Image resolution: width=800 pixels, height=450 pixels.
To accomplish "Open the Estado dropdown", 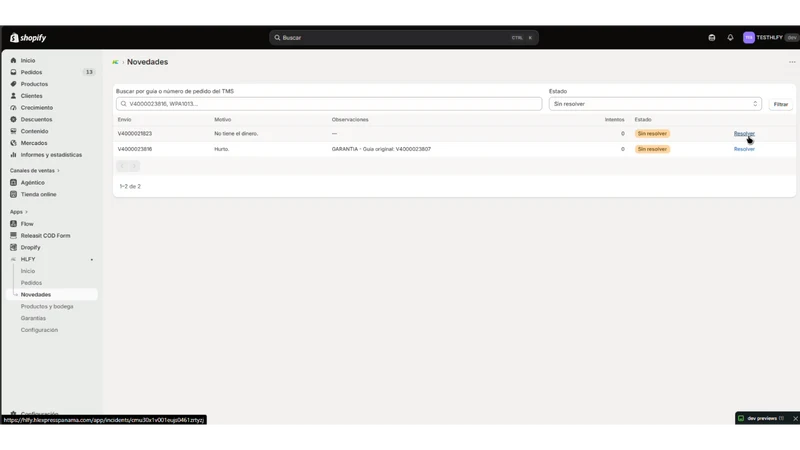I will (x=655, y=104).
